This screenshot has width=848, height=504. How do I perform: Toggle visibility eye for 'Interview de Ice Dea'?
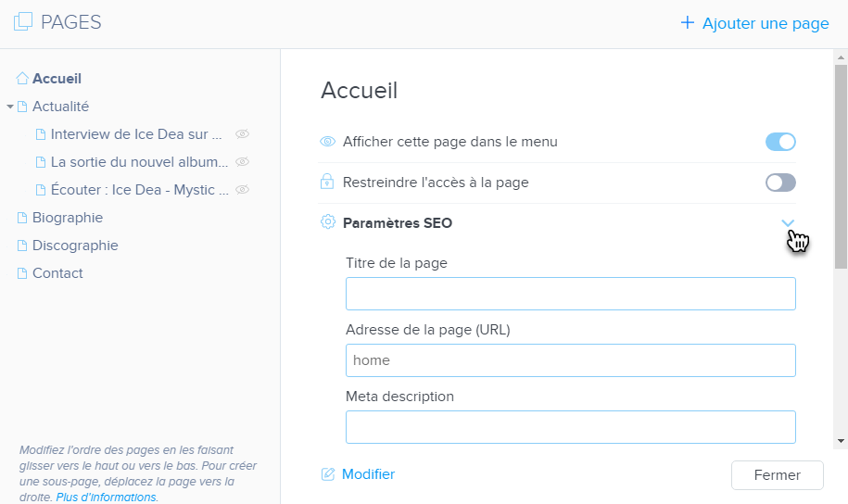coord(243,134)
